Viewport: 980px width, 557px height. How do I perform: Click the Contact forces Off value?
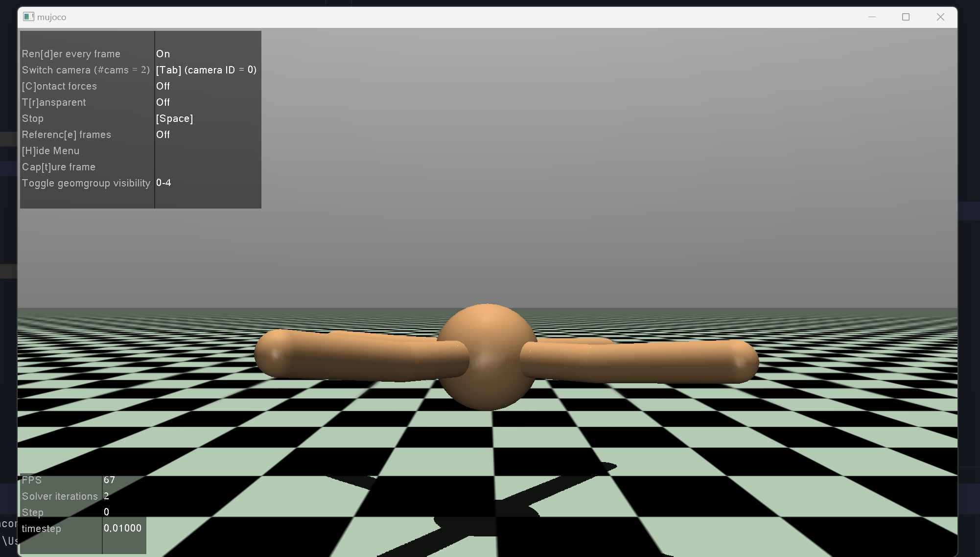coord(163,86)
